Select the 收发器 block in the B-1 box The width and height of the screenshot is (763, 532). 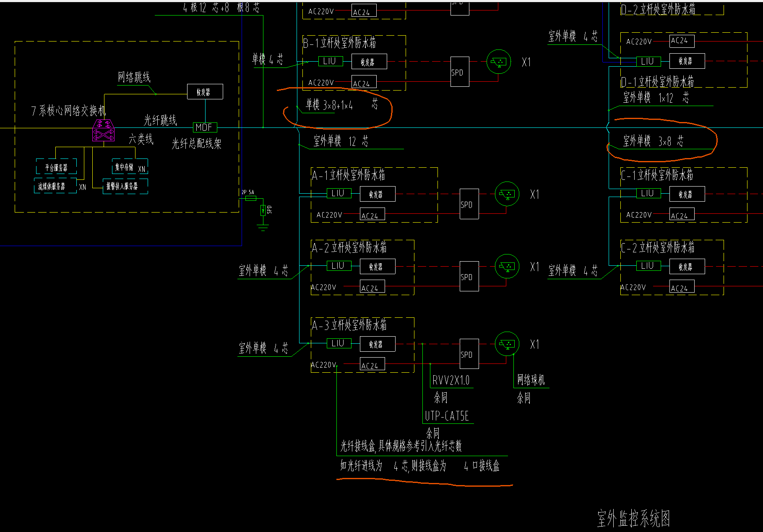[x=369, y=62]
